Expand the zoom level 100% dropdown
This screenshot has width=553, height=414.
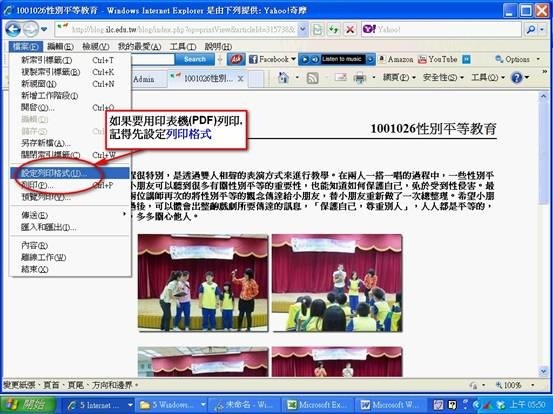coord(533,385)
